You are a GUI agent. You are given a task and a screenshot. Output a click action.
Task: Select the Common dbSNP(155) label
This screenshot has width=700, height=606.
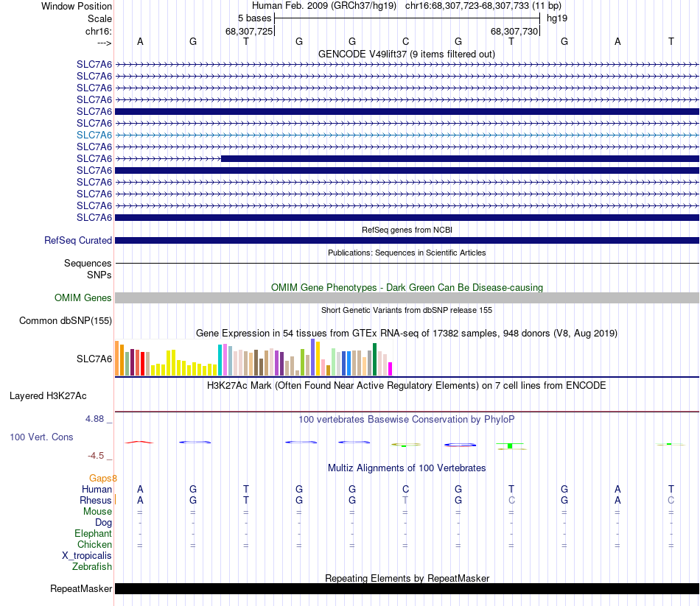pyautogui.click(x=66, y=321)
